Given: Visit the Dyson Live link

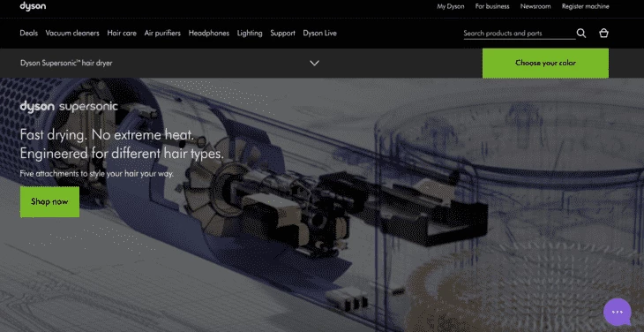Looking at the screenshot, I should pyautogui.click(x=320, y=34).
